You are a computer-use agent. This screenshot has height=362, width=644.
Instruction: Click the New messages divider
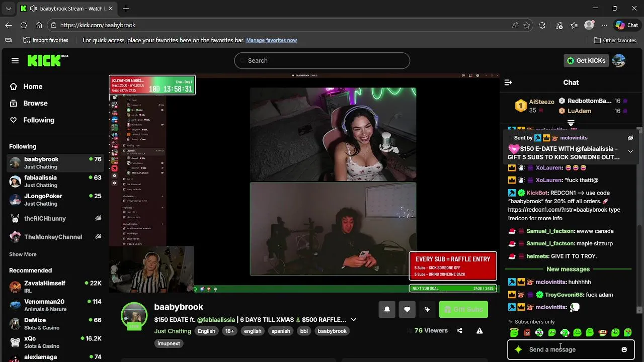tap(568, 269)
